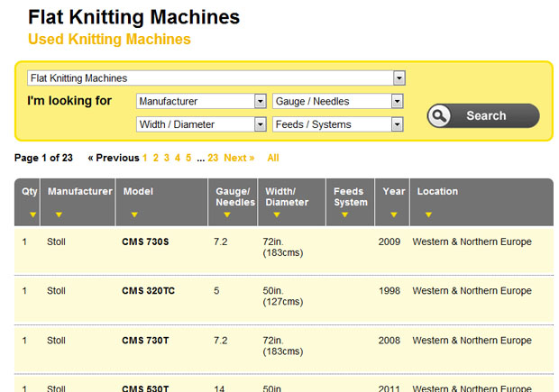The width and height of the screenshot is (559, 392).
Task: Go to page 2
Action: coord(156,158)
